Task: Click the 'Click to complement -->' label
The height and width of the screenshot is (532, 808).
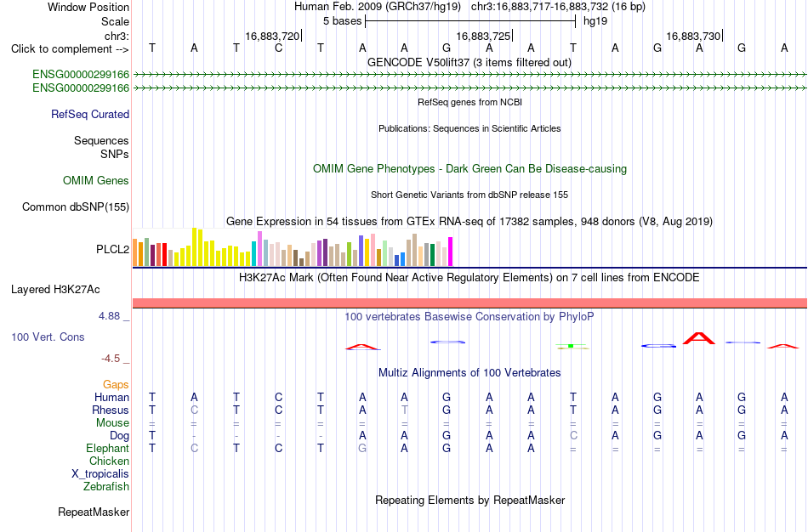Action: point(70,49)
